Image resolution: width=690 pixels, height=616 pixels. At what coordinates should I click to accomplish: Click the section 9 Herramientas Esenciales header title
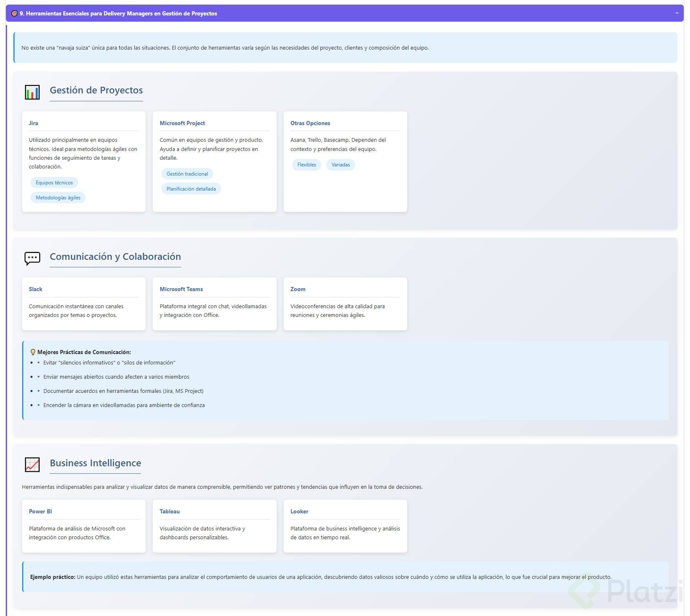click(x=118, y=13)
